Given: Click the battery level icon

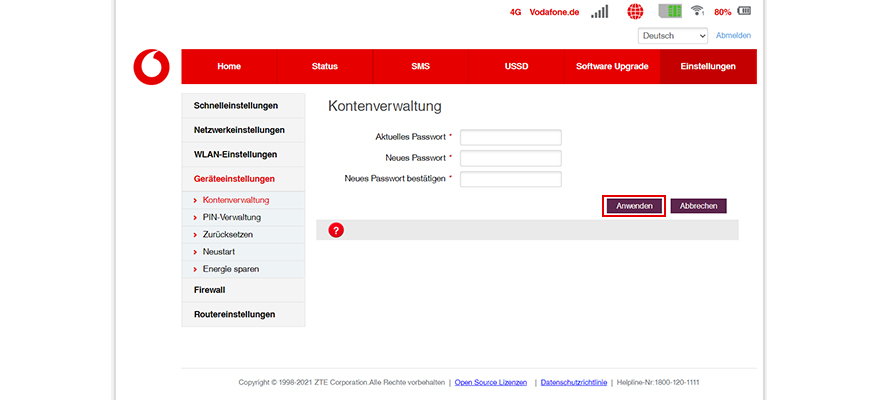Looking at the screenshot, I should [743, 12].
